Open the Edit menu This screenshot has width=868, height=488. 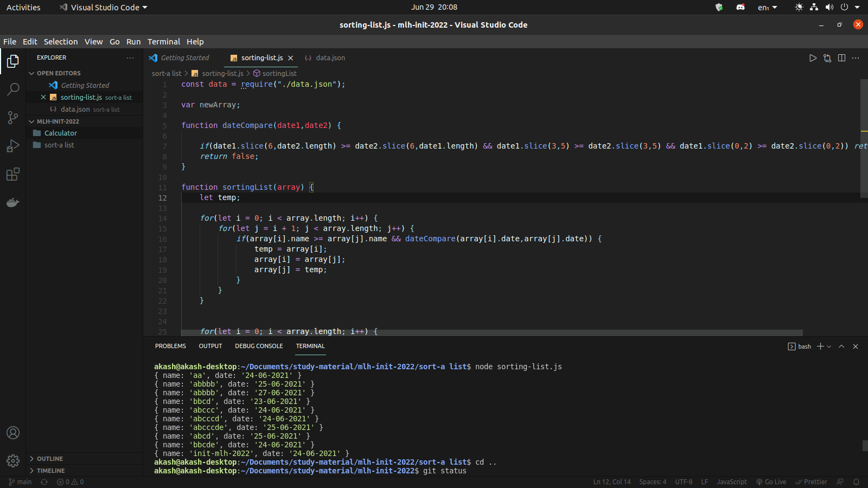coord(30,42)
